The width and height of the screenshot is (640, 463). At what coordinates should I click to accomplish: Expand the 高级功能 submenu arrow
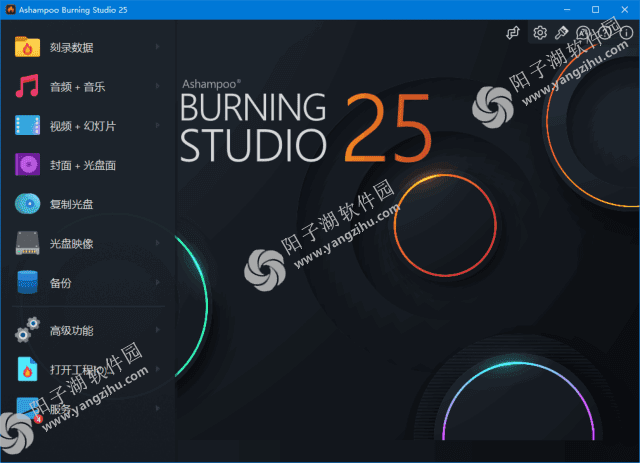point(158,330)
